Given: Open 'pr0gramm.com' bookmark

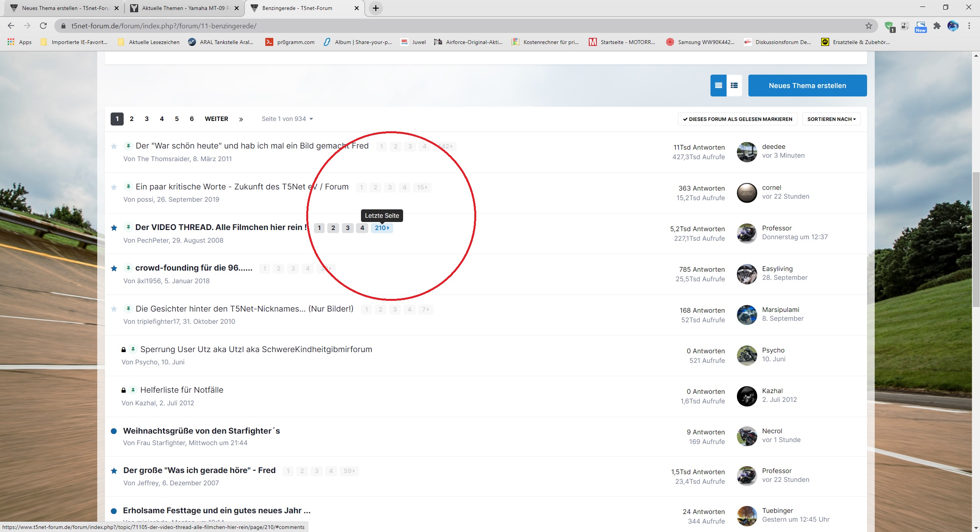Looking at the screenshot, I should pyautogui.click(x=290, y=42).
